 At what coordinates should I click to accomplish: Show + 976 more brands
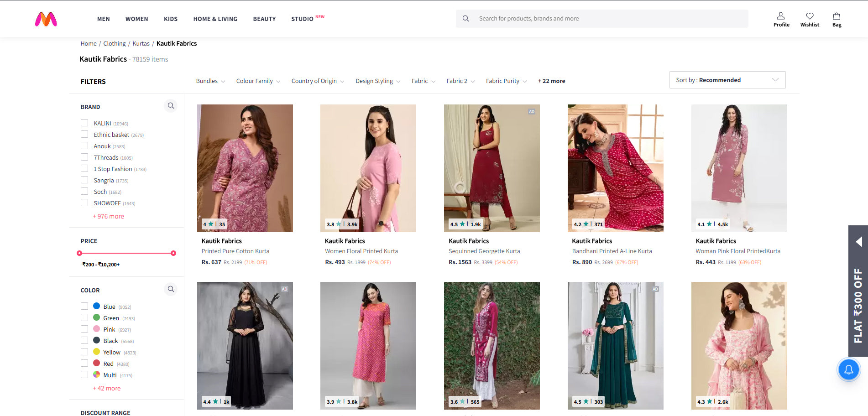point(109,216)
